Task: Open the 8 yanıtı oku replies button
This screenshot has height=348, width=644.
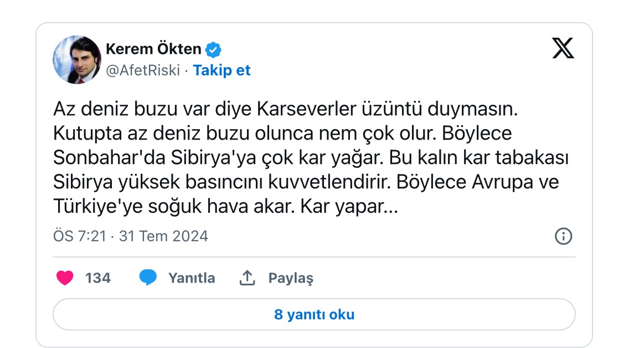Action: (x=314, y=315)
